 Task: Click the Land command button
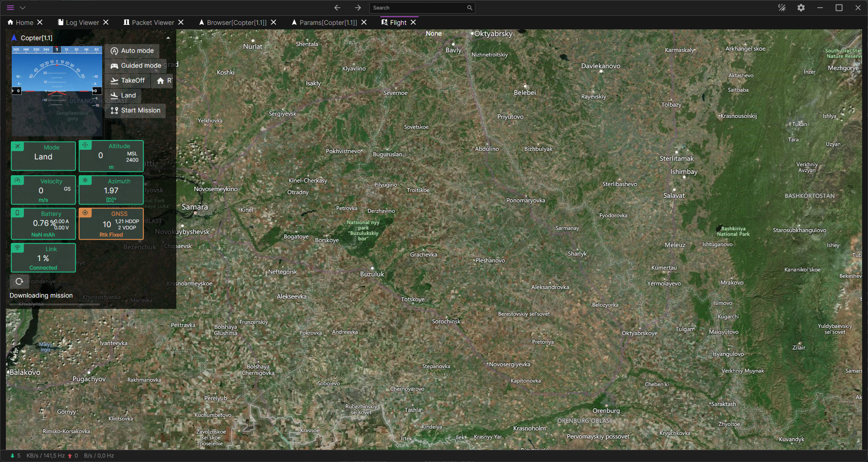point(123,96)
